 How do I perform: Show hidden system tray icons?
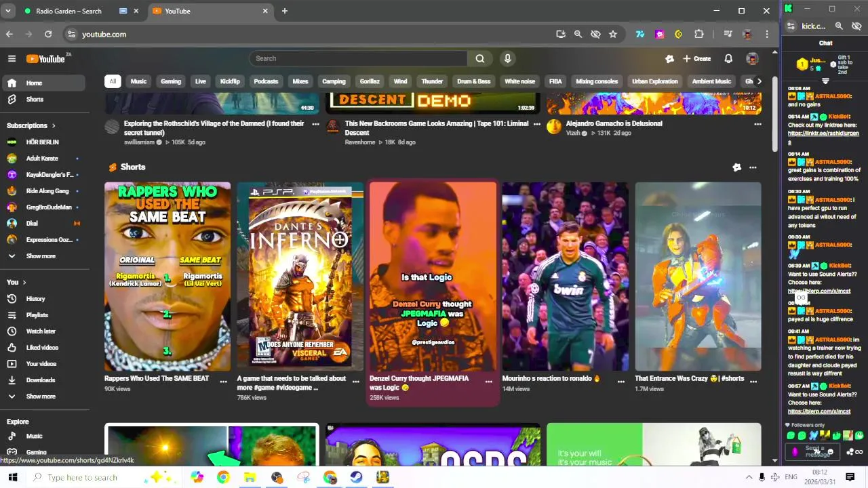pos(749,477)
